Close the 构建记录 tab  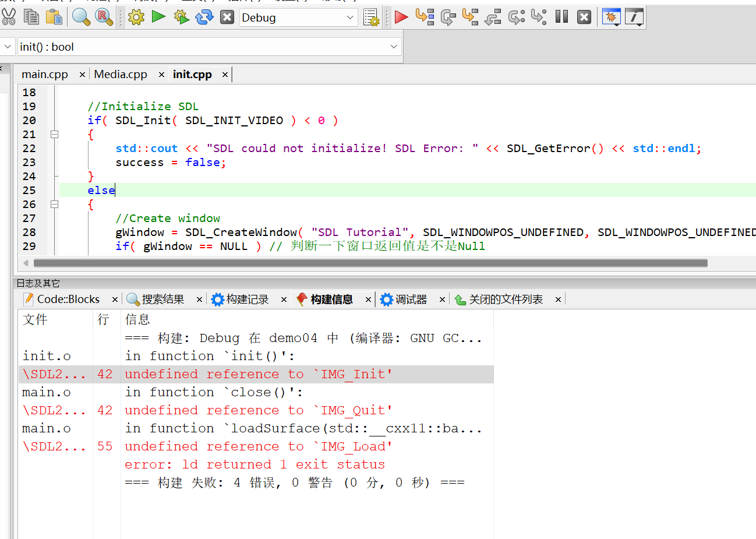(x=284, y=300)
